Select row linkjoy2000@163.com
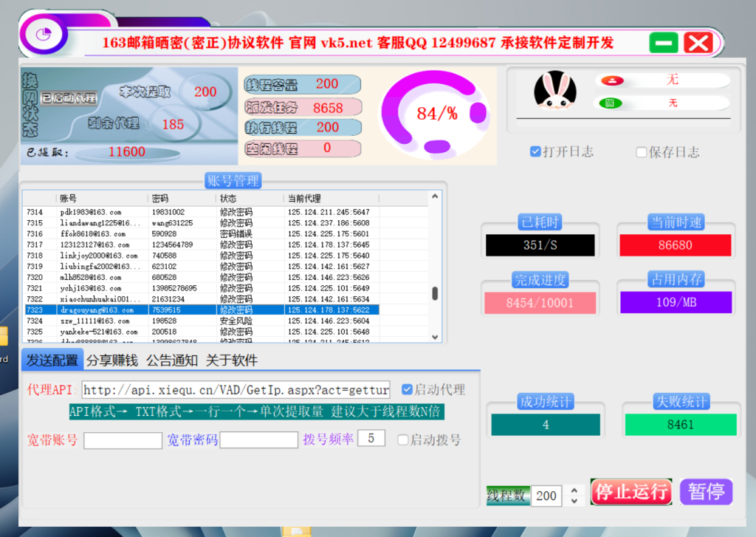This screenshot has width=756, height=537. click(202, 256)
